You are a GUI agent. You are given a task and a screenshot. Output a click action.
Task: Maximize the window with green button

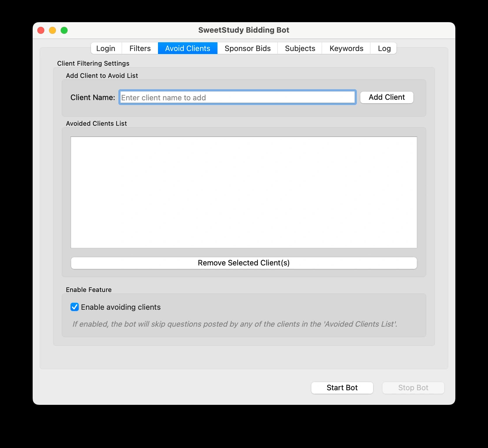pos(64,30)
